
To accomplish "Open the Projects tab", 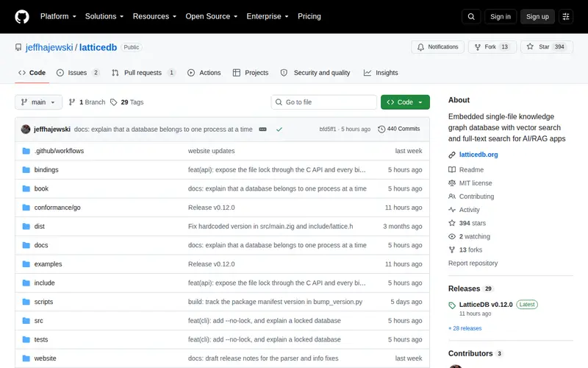I will click(251, 73).
